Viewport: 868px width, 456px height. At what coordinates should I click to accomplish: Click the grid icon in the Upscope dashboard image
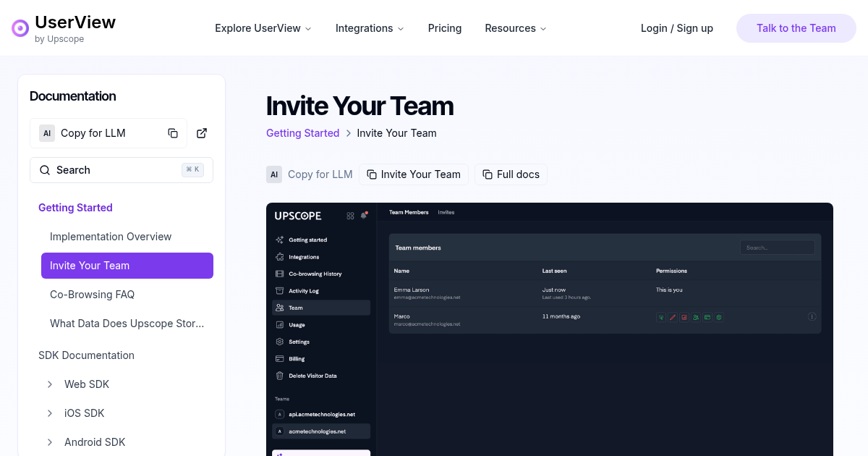(351, 216)
